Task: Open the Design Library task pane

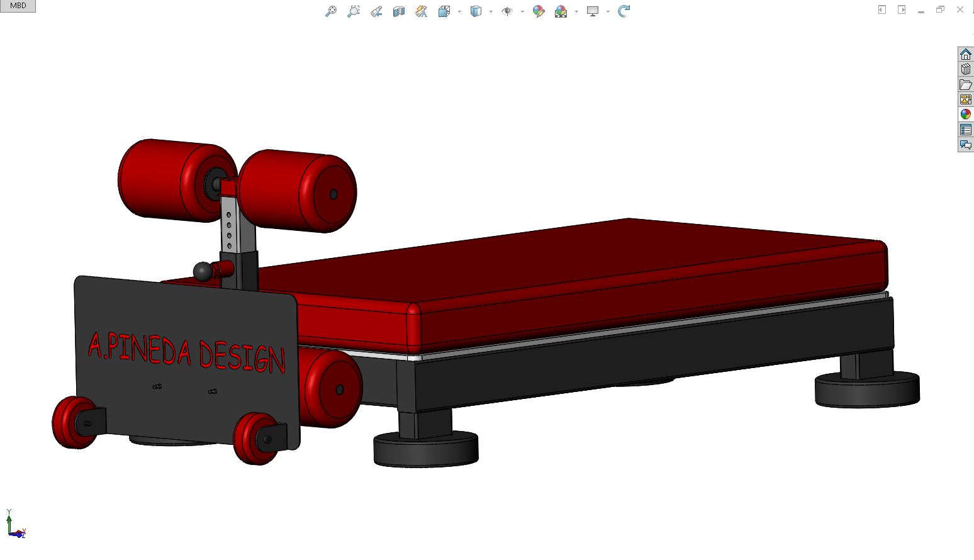Action: (x=966, y=69)
